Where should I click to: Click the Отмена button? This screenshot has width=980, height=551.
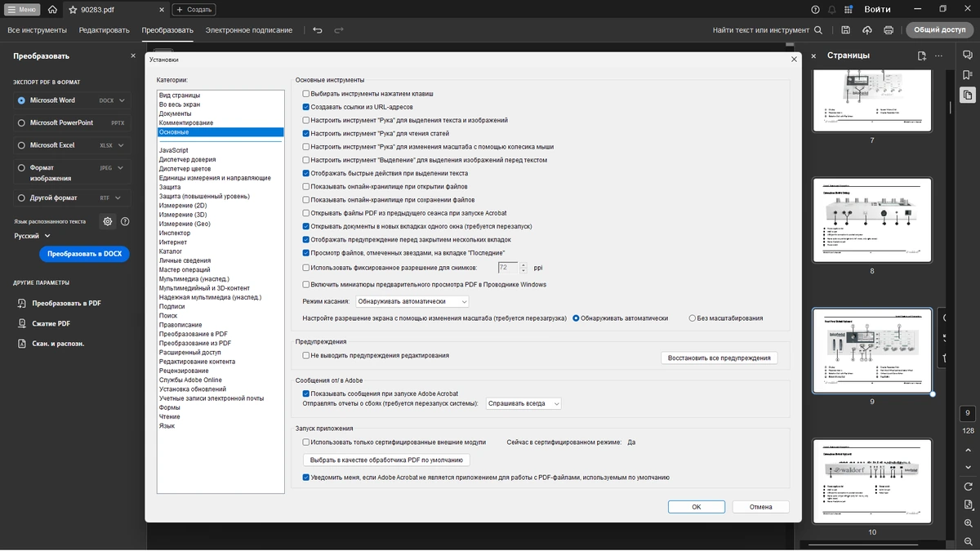coord(760,507)
